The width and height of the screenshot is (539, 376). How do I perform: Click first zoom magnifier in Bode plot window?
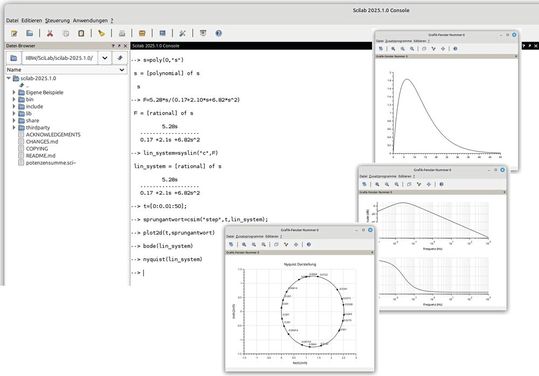377,184
